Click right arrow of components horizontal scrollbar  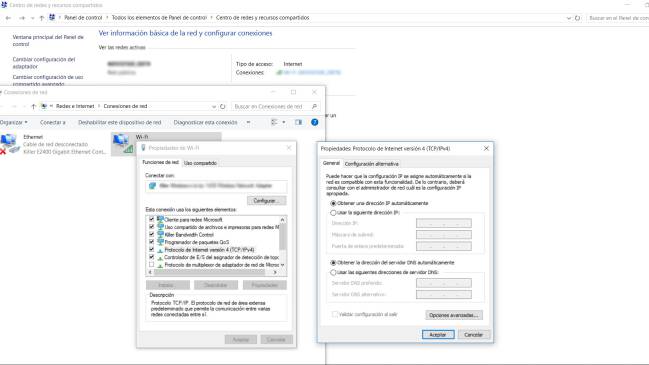pyautogui.click(x=275, y=272)
